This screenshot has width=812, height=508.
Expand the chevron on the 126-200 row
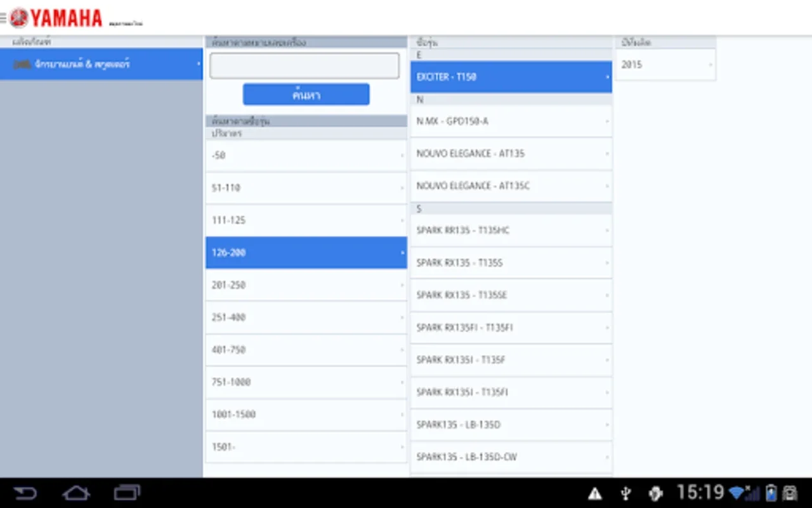click(402, 253)
